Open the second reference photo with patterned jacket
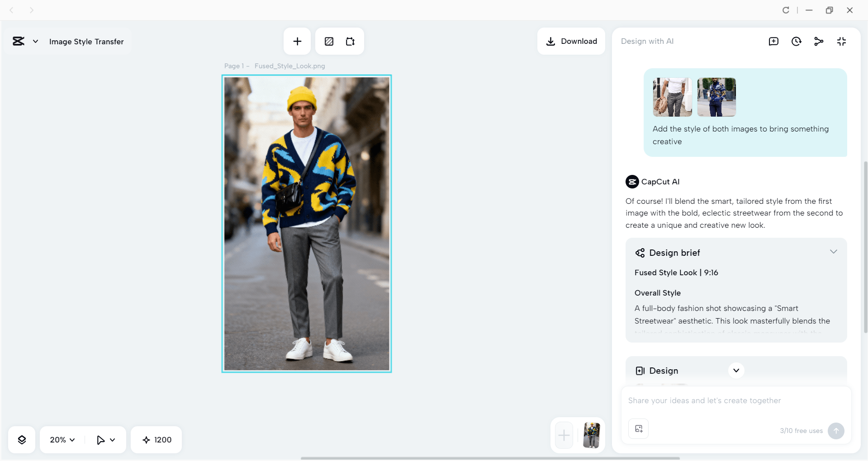The width and height of the screenshot is (868, 461). click(716, 97)
